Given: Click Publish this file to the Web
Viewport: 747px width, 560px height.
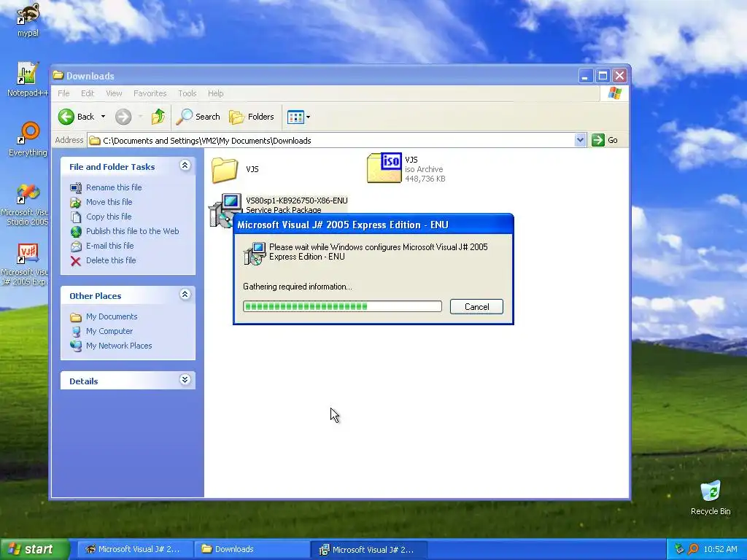Looking at the screenshot, I should pos(133,231).
